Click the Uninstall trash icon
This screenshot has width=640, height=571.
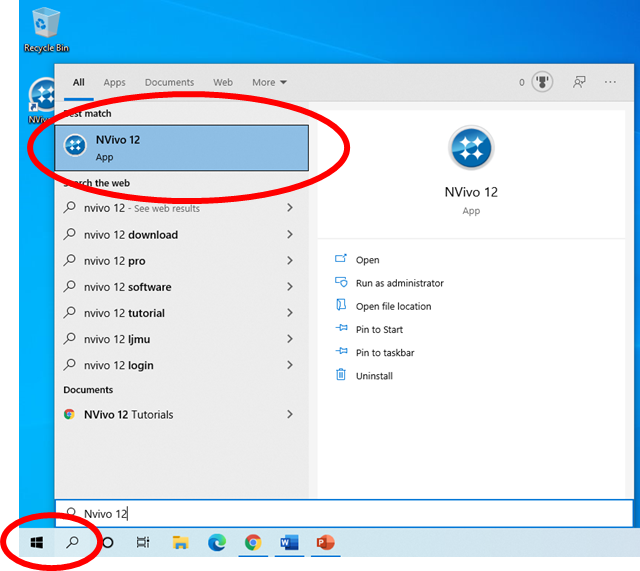pyautogui.click(x=341, y=374)
